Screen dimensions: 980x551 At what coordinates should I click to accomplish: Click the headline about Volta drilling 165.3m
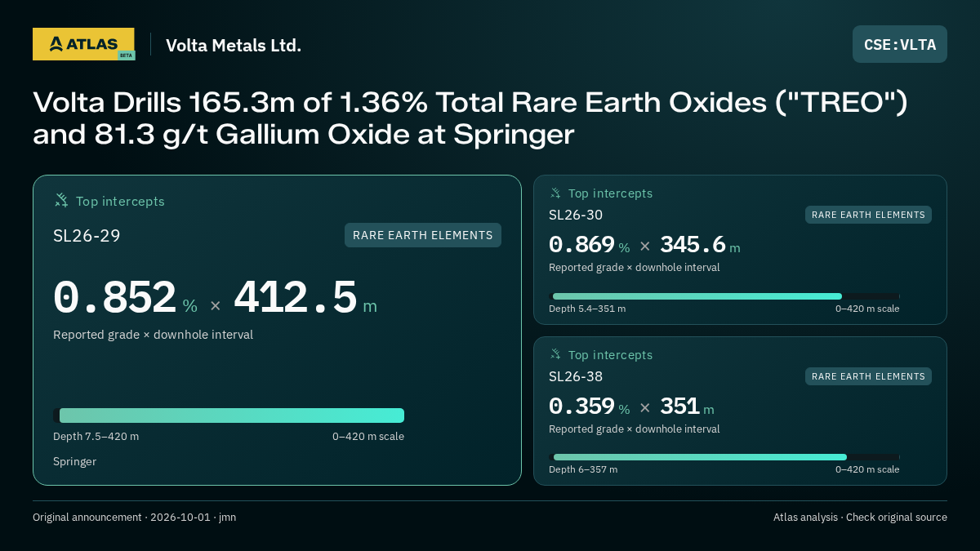pos(470,118)
